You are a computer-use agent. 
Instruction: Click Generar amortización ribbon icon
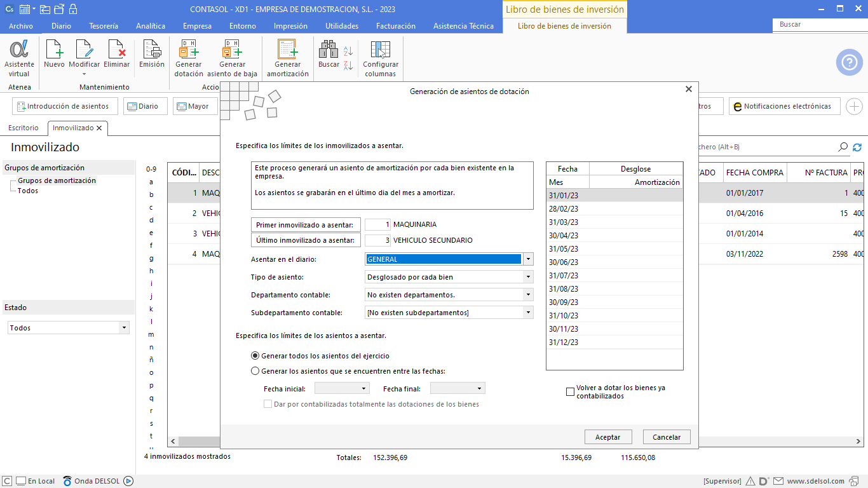tap(287, 57)
